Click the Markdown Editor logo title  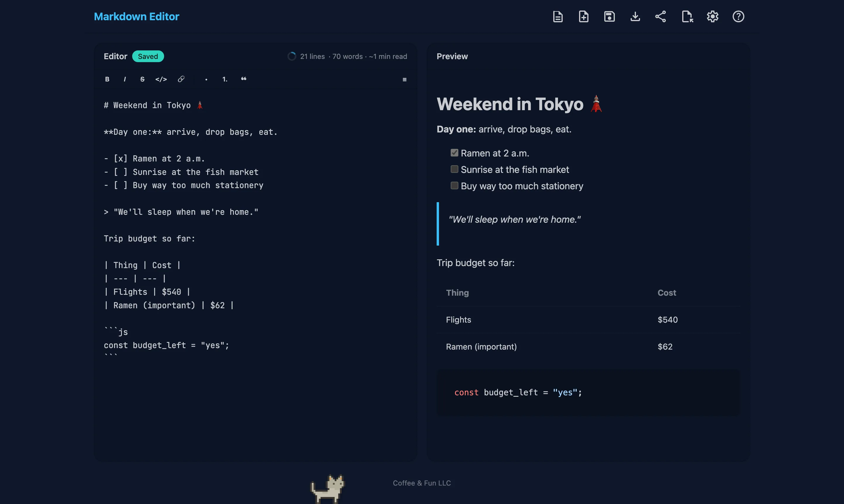[137, 17]
